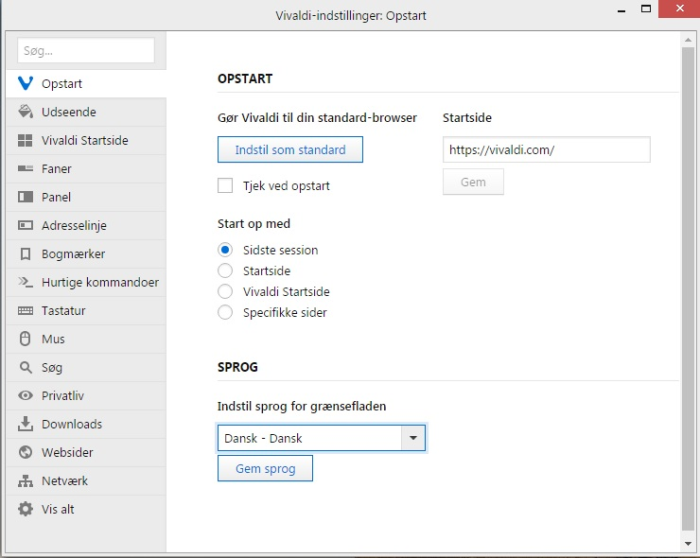Viewport: 700px width, 558px height.
Task: Click the network icon for Netværk
Action: 25,481
